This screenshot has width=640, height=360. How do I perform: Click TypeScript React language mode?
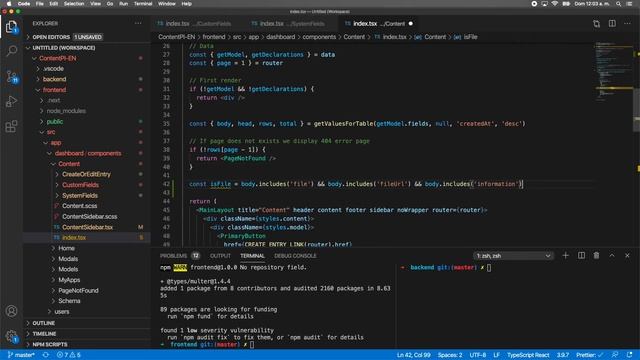pyautogui.click(x=528, y=355)
